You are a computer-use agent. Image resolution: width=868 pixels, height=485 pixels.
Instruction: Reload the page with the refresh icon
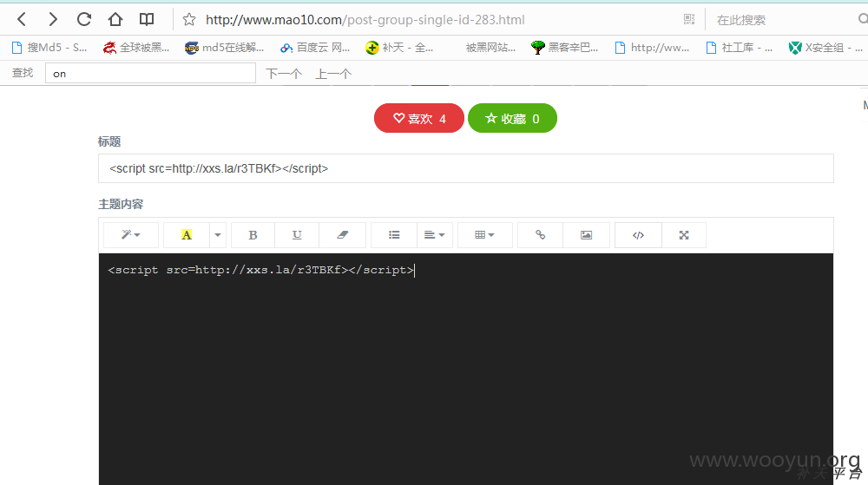pyautogui.click(x=84, y=20)
